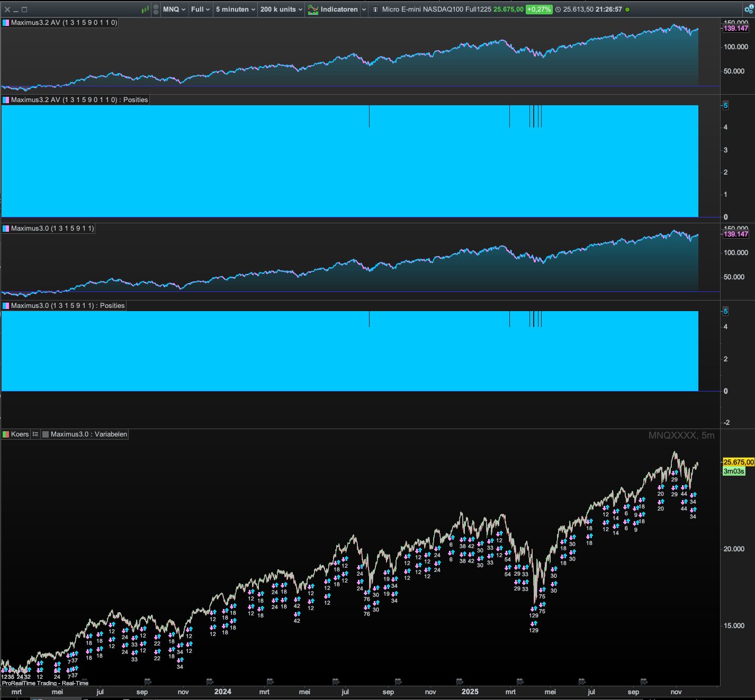Click the 50.000 label on Maximus3.0 equity axis
This screenshot has height=700, width=755.
(734, 277)
